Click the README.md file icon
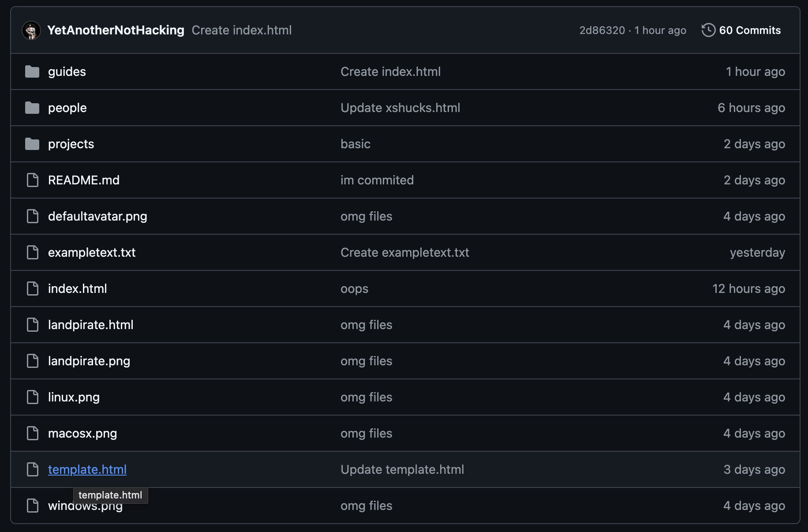808x532 pixels. (33, 180)
